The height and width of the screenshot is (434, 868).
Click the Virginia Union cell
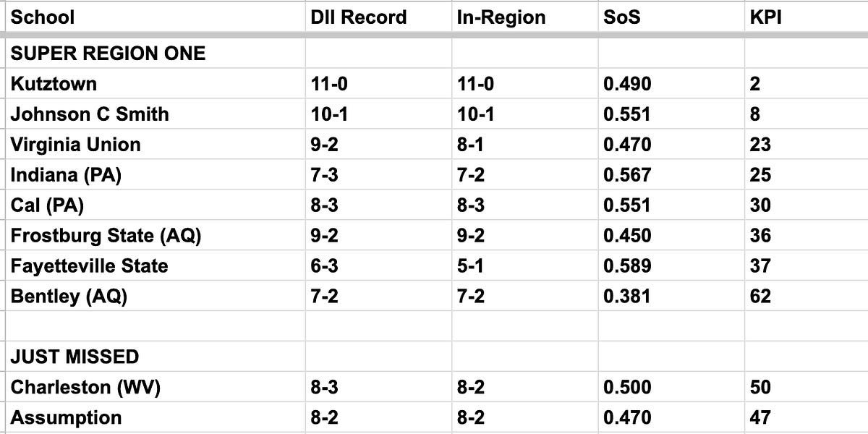coord(75,145)
